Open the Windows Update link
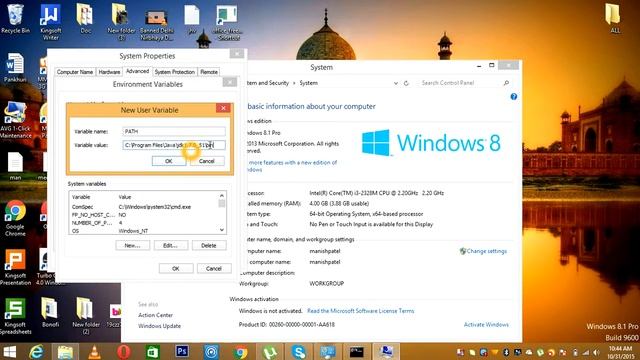640x360 pixels. coord(159,326)
